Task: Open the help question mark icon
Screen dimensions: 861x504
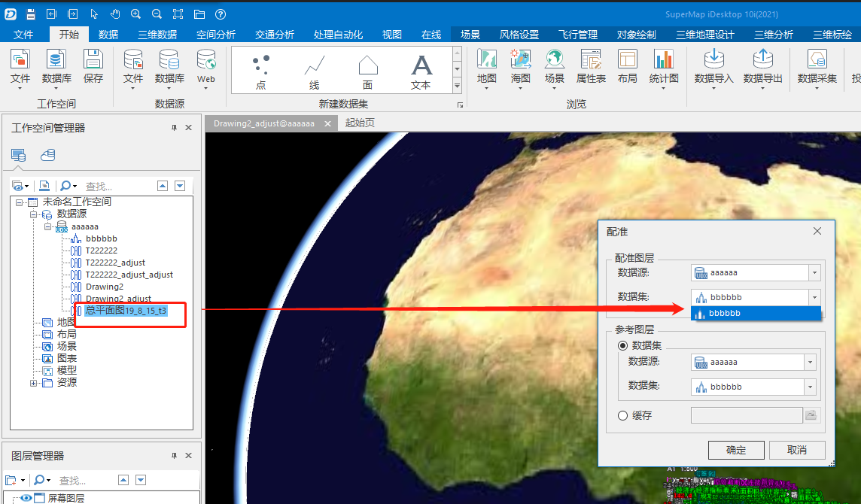Action: tap(221, 14)
